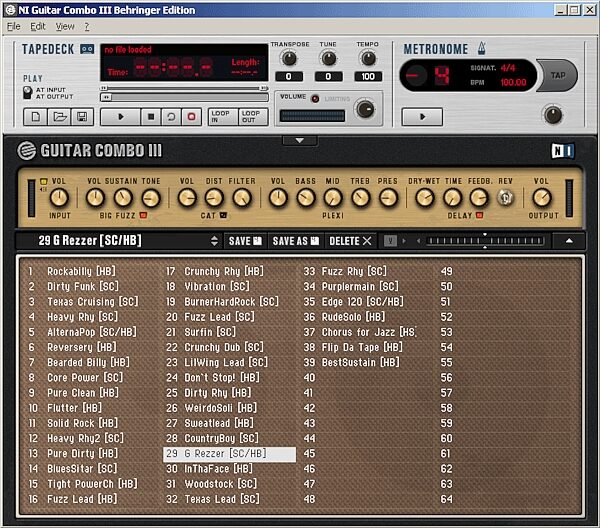Click the Cat Filter knob

[242, 198]
